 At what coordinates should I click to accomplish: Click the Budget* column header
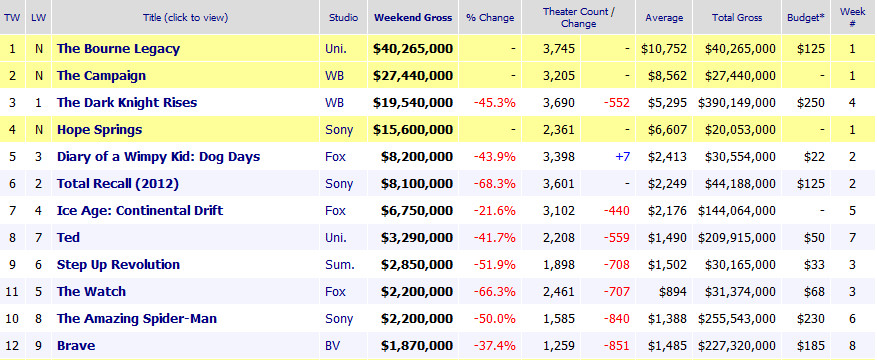click(x=806, y=17)
